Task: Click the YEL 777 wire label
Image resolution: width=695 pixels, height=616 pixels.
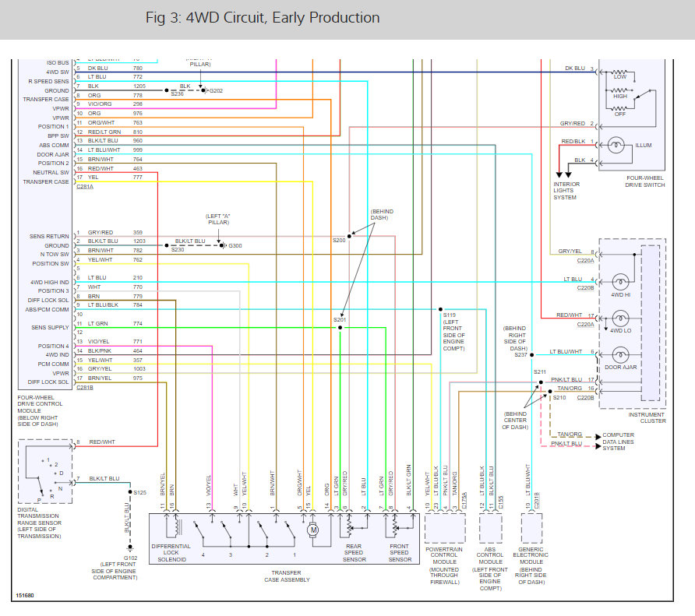Action: click(115, 178)
